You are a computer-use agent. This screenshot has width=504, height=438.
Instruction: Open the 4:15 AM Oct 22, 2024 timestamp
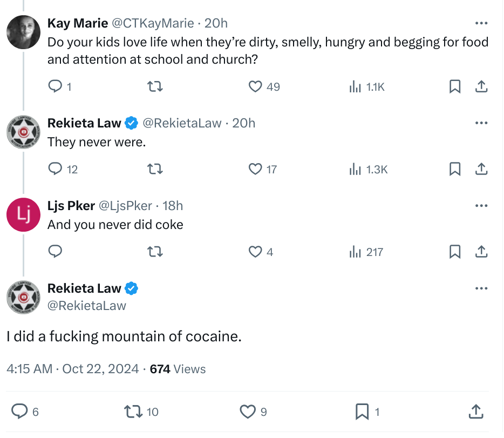[73, 369]
